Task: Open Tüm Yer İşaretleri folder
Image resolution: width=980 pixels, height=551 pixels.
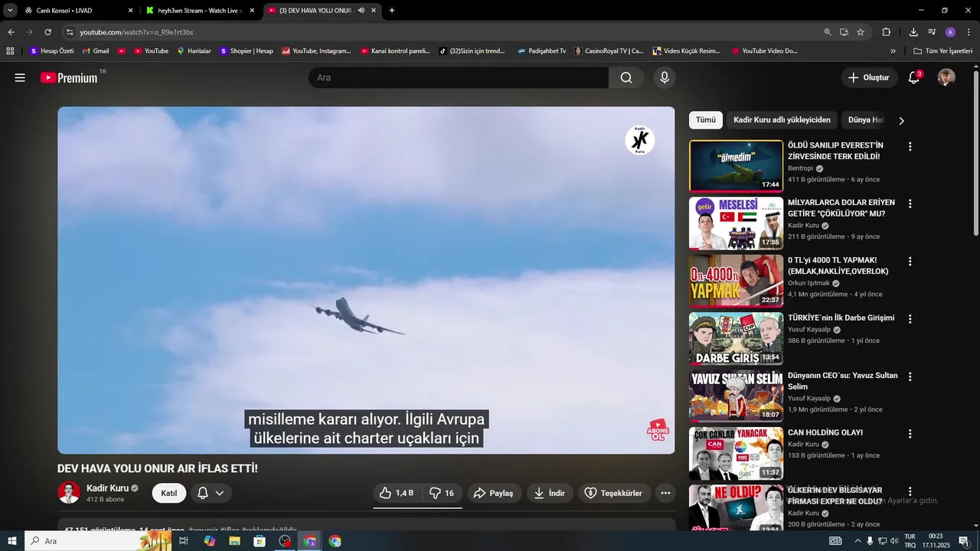Action: tap(943, 51)
